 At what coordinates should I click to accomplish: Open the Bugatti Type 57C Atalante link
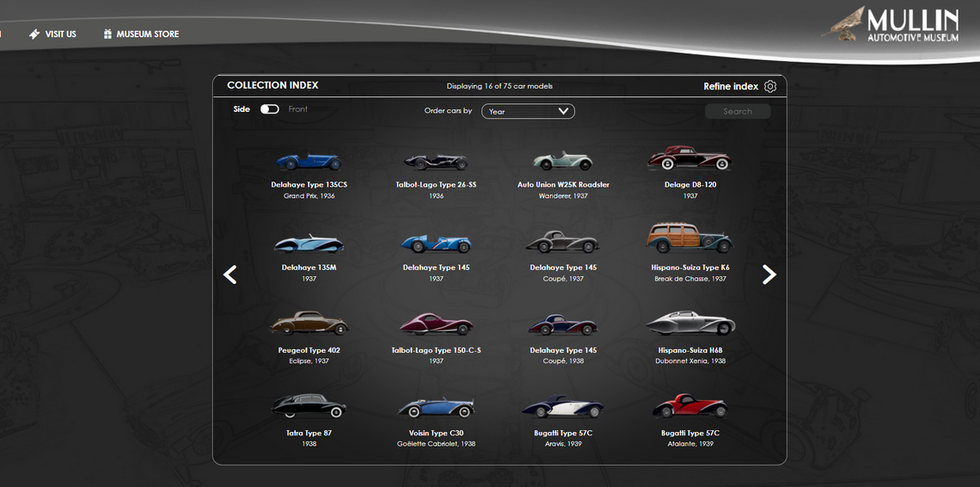tap(689, 433)
